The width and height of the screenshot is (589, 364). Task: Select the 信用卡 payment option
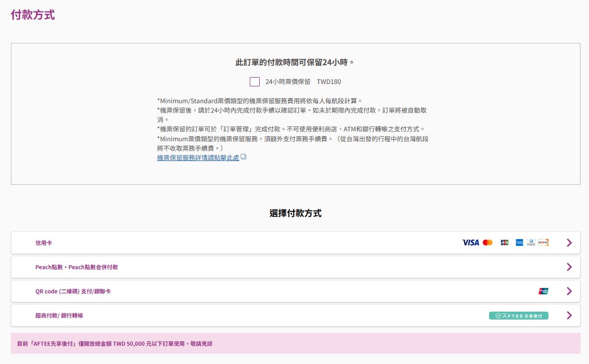coord(295,243)
